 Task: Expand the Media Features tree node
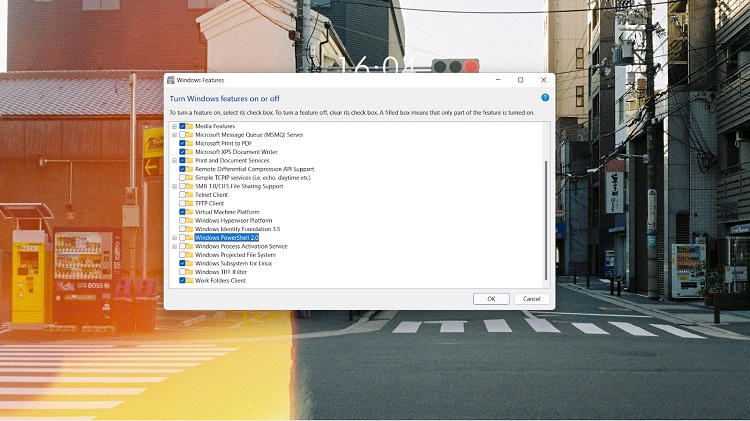point(174,126)
